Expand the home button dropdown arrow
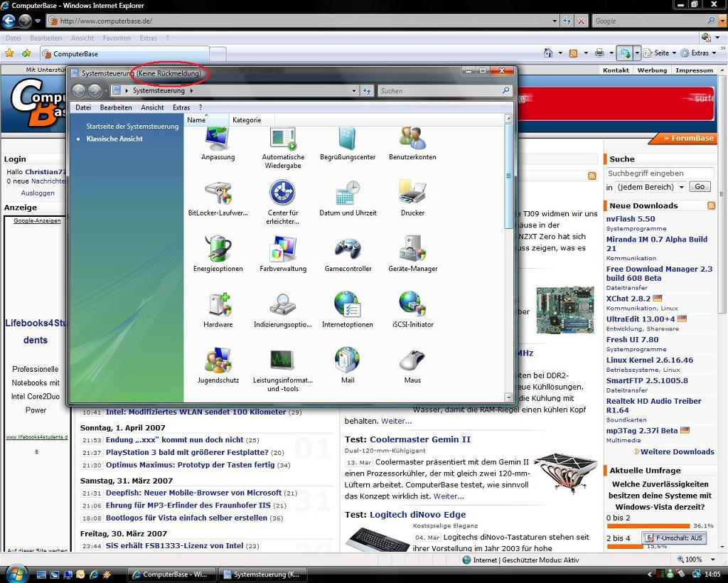Viewport: 728px width, 583px height. coord(560,53)
